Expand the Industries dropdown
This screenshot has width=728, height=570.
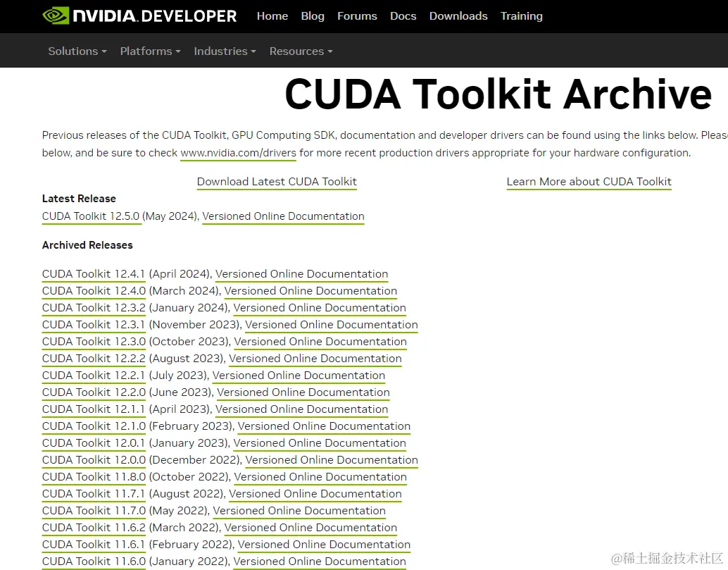click(225, 51)
